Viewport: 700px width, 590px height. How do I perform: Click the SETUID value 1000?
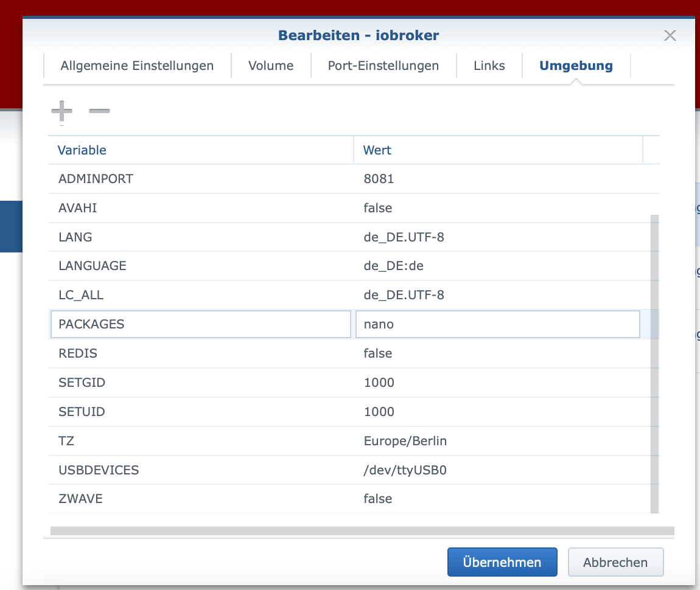(x=498, y=412)
